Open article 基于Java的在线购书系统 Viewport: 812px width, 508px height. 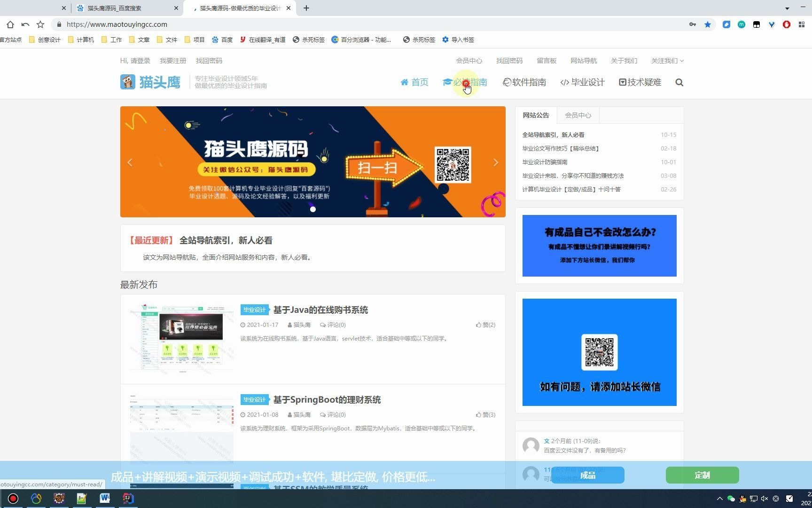pyautogui.click(x=320, y=310)
